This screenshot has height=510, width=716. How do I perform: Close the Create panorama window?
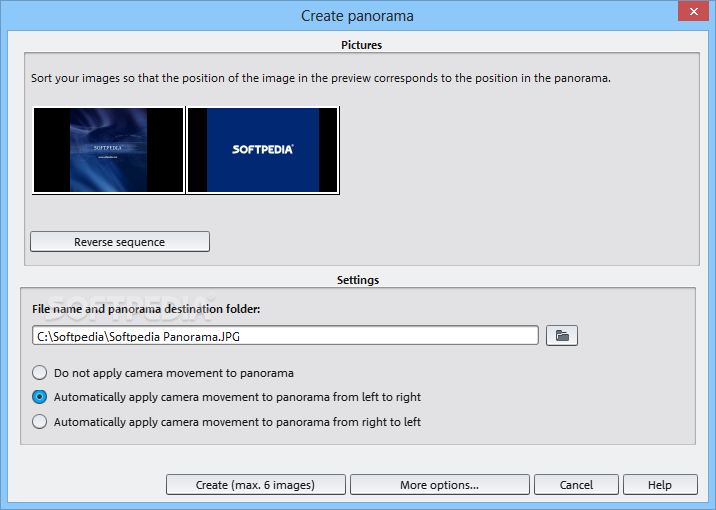[693, 11]
